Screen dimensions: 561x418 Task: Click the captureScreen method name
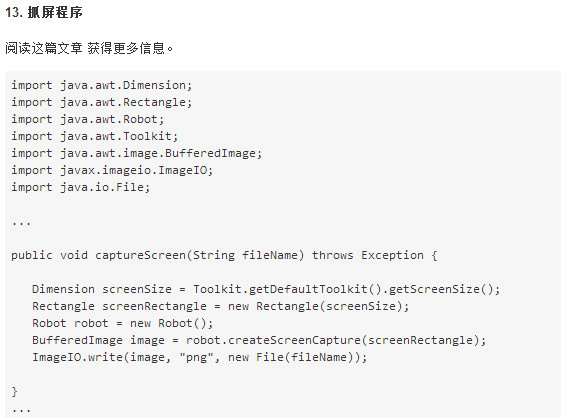pos(140,256)
